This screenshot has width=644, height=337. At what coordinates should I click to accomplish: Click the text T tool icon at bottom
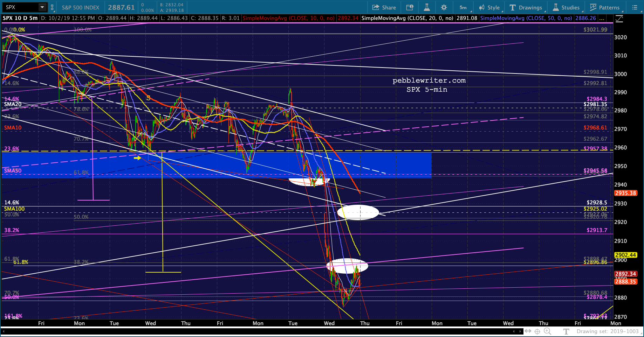[566, 331]
